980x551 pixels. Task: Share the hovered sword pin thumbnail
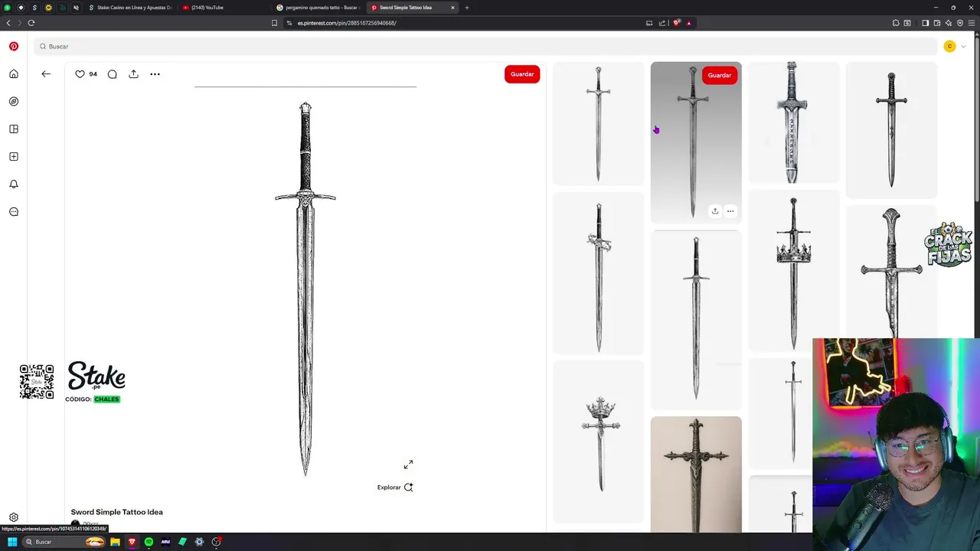(x=714, y=211)
